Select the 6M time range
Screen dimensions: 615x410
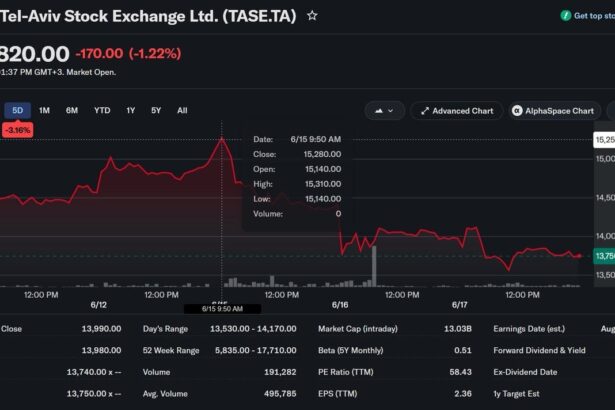pos(72,111)
